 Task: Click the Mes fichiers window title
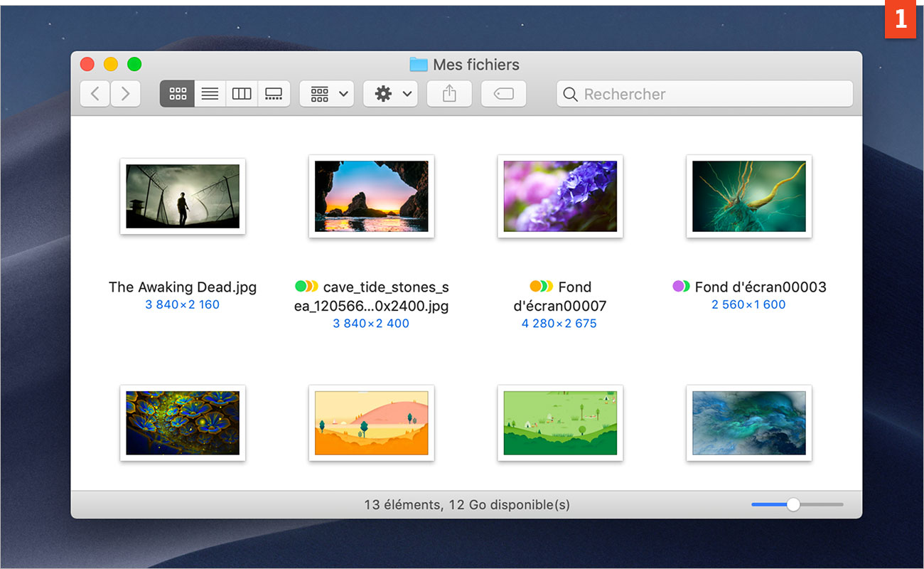(x=476, y=65)
